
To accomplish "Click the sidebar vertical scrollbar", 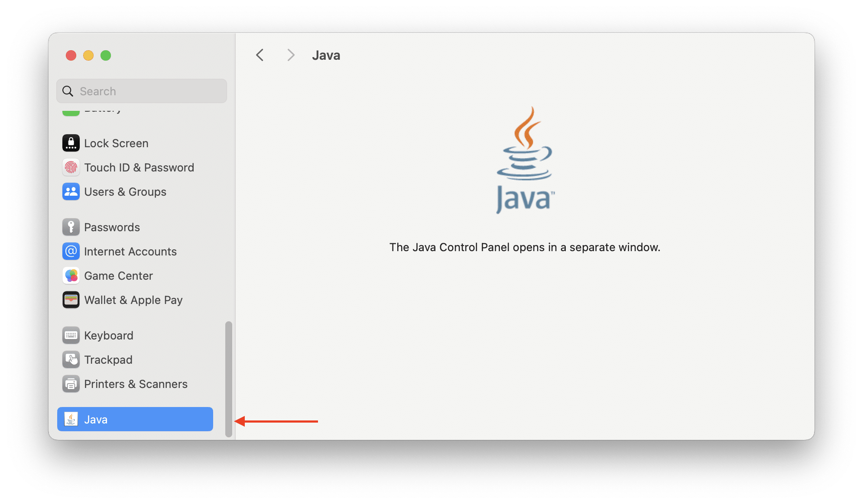I will (229, 379).
